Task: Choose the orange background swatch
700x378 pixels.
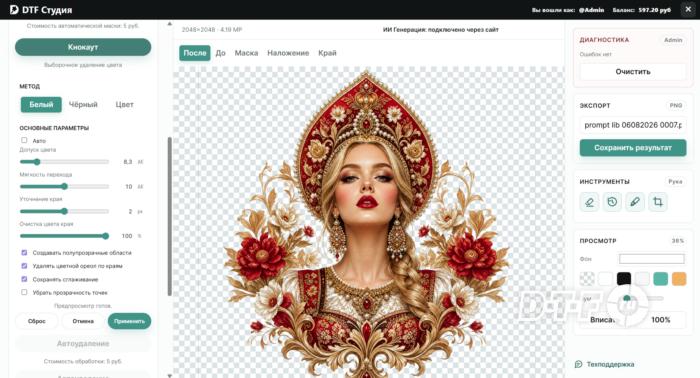Action: coord(679,279)
